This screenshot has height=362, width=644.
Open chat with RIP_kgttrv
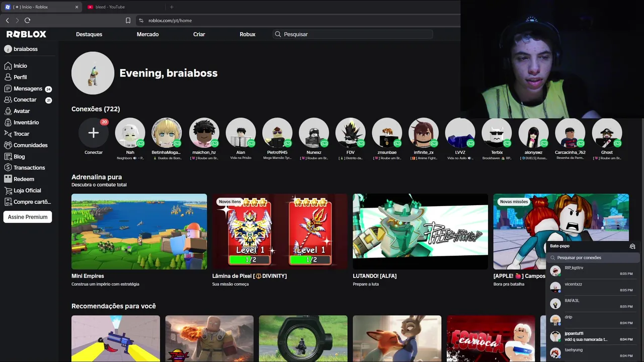coord(593,271)
